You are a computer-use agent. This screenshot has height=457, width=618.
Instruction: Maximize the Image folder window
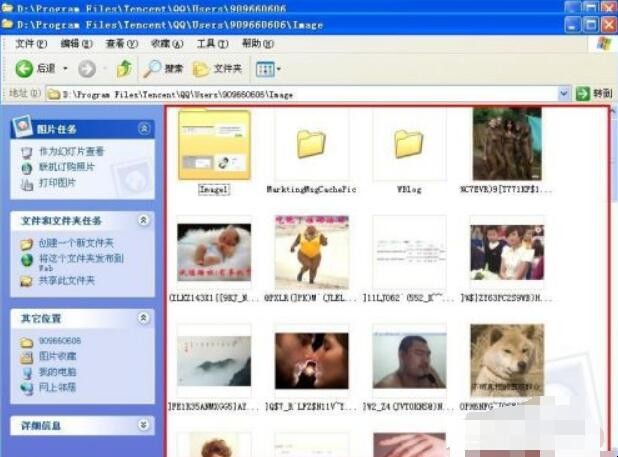point(591,25)
